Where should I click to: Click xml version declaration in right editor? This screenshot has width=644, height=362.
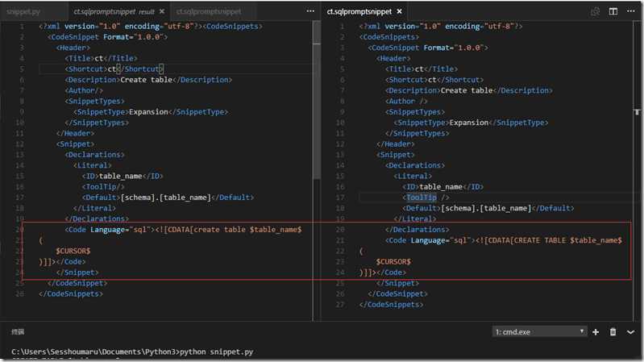point(441,27)
